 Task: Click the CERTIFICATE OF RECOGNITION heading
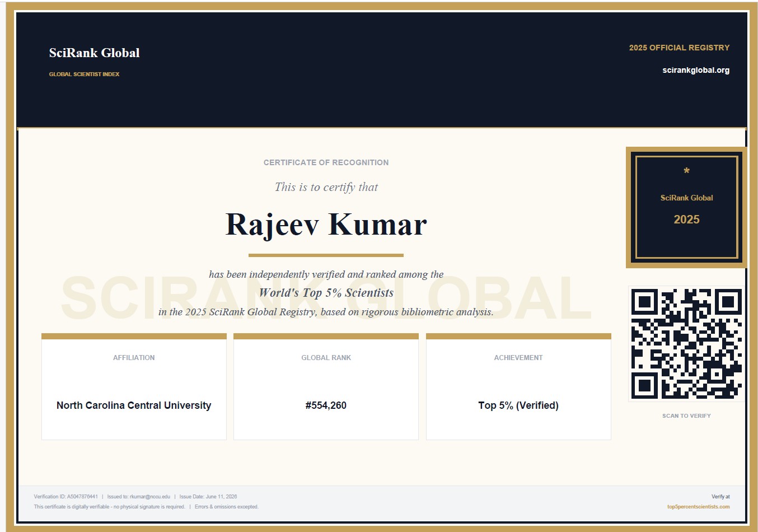tap(326, 162)
